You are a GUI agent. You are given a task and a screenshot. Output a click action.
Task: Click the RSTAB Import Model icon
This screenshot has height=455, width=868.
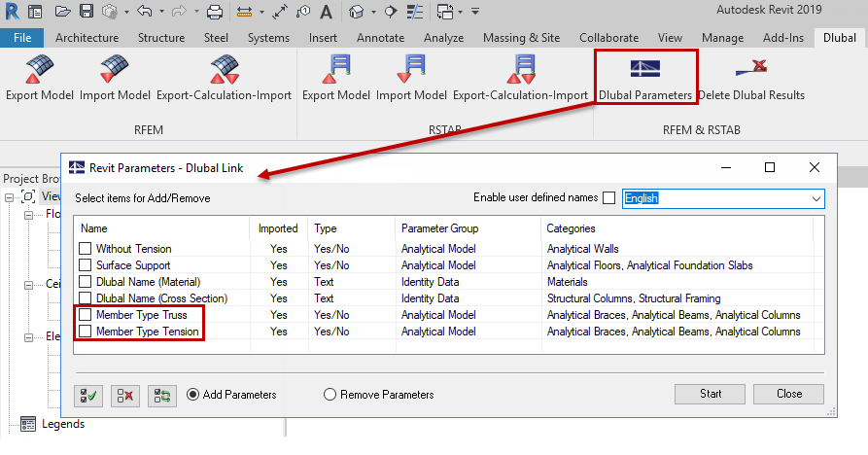[x=411, y=70]
